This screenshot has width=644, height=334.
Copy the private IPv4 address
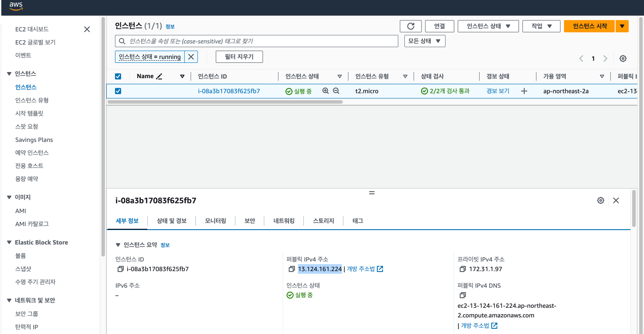coord(463,269)
